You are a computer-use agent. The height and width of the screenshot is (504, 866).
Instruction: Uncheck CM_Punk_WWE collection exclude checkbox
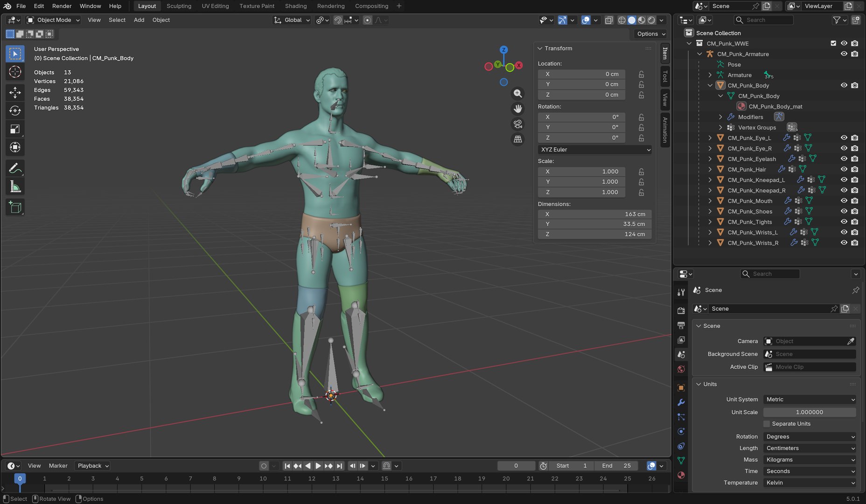[x=833, y=43]
